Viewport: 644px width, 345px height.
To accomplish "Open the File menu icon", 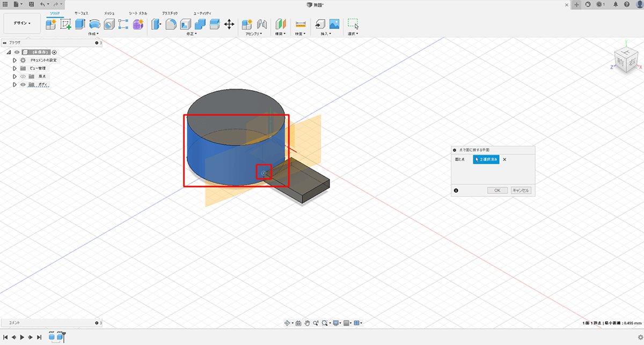I will tap(17, 4).
